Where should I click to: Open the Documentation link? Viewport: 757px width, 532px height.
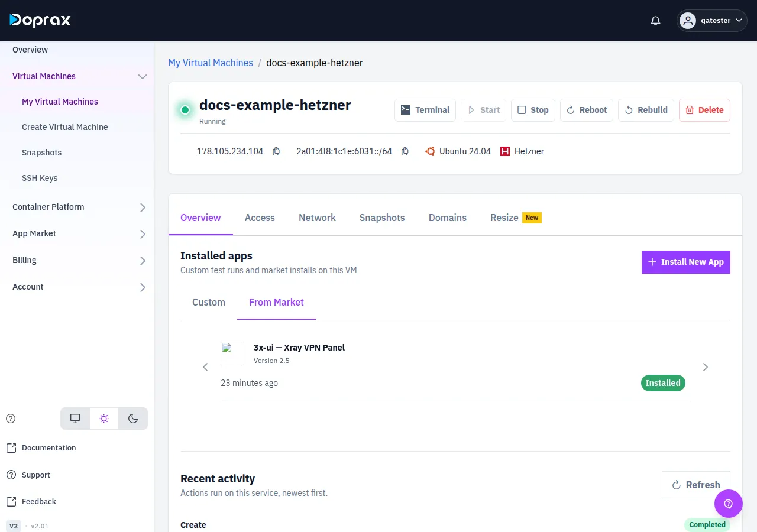[41, 448]
